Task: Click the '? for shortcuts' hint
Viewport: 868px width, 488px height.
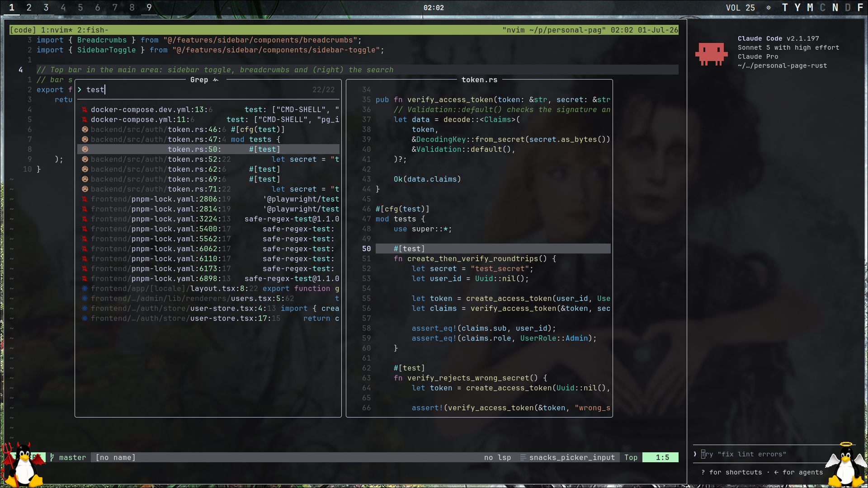Action: pos(732,472)
